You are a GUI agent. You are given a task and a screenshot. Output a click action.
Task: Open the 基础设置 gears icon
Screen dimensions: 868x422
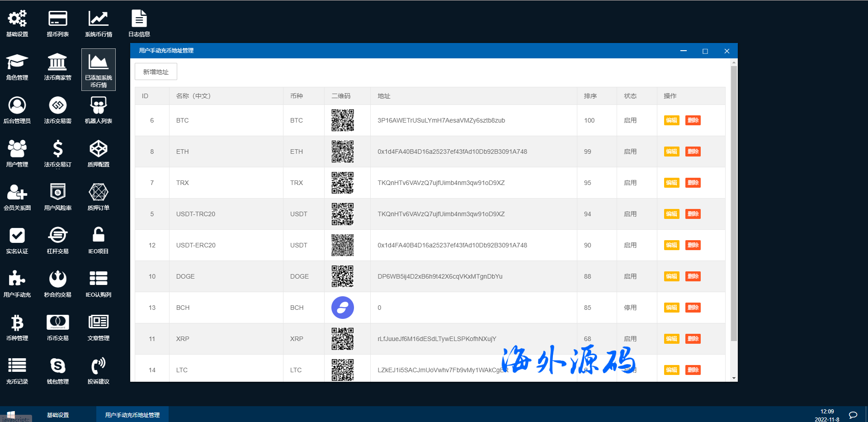(17, 19)
